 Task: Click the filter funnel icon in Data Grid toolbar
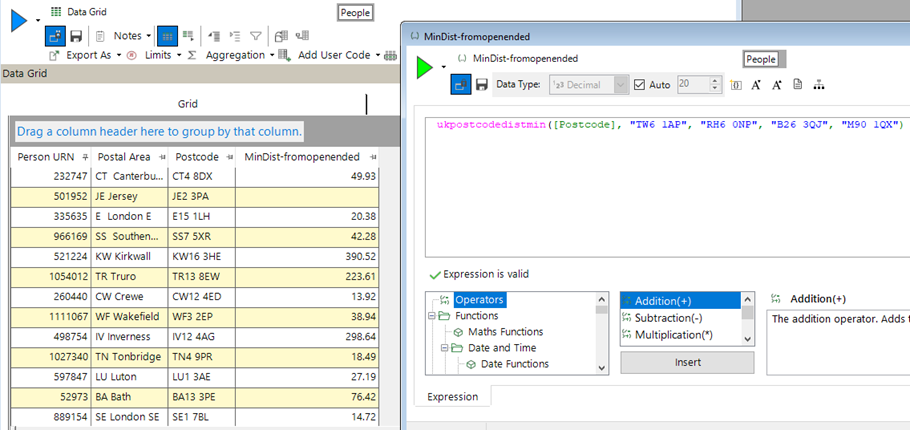point(256,36)
